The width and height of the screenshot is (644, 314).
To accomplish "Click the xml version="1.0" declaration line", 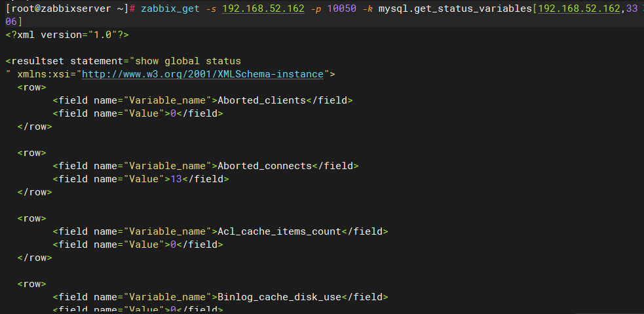I will (x=67, y=35).
